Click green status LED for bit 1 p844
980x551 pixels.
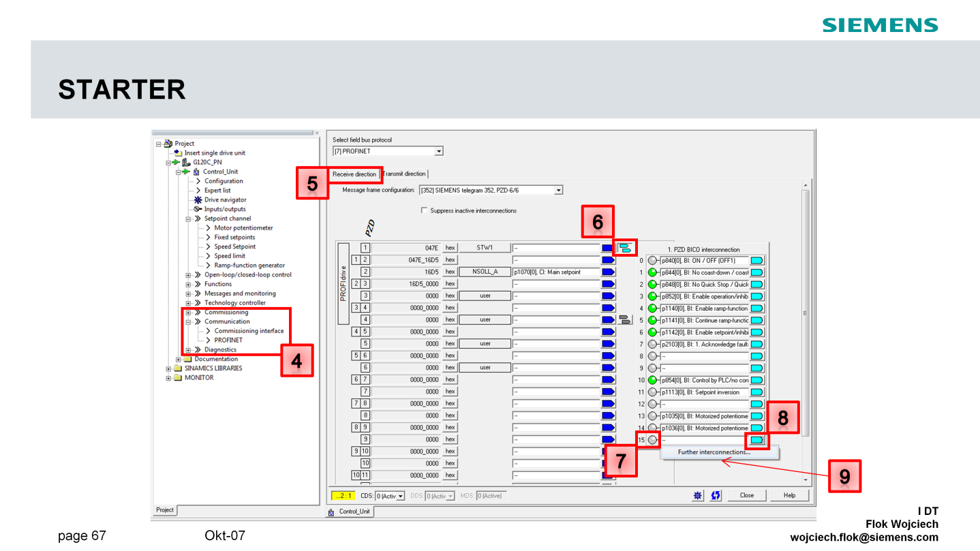click(x=652, y=272)
